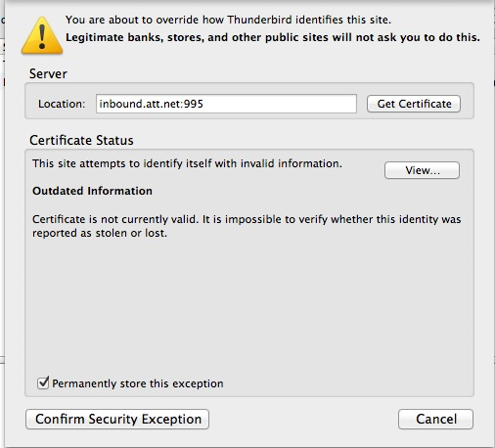Screen dimensions: 495x448
Task: Click the word Thunderbird in the top message
Action: [259, 20]
